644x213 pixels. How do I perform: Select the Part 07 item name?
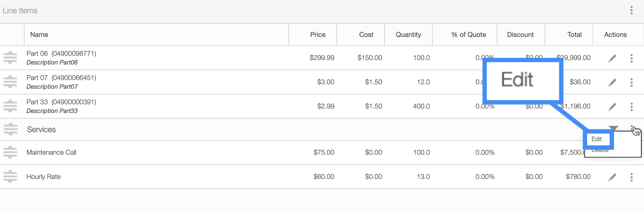[x=37, y=78]
